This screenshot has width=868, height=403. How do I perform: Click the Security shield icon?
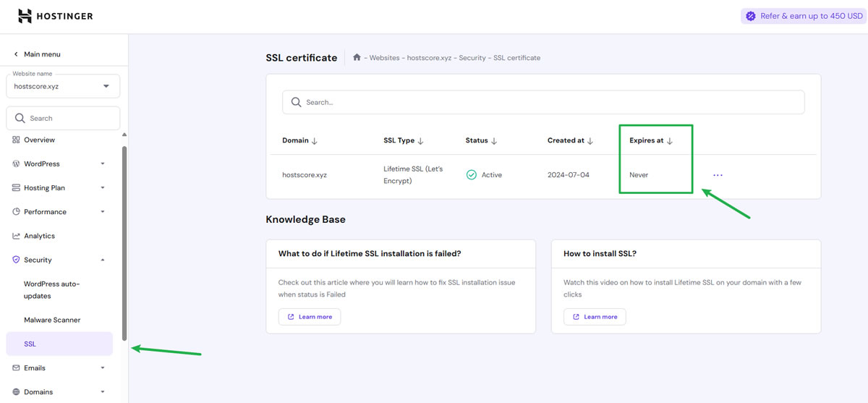tap(16, 260)
